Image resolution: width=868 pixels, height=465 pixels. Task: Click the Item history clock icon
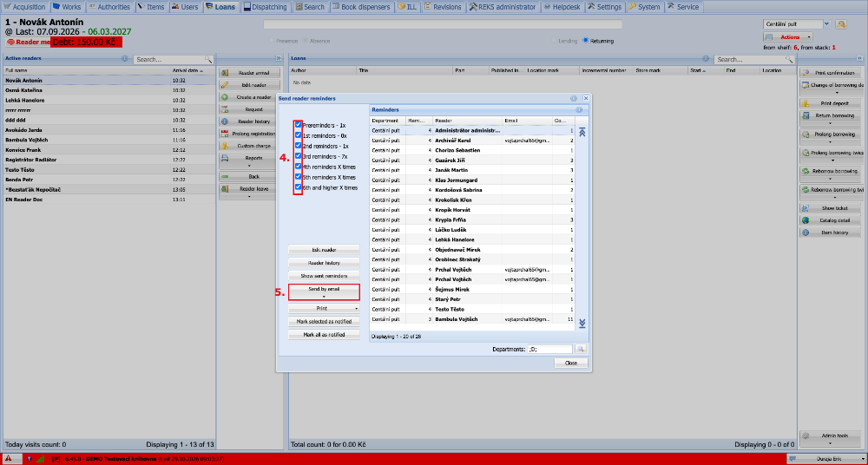(x=806, y=232)
